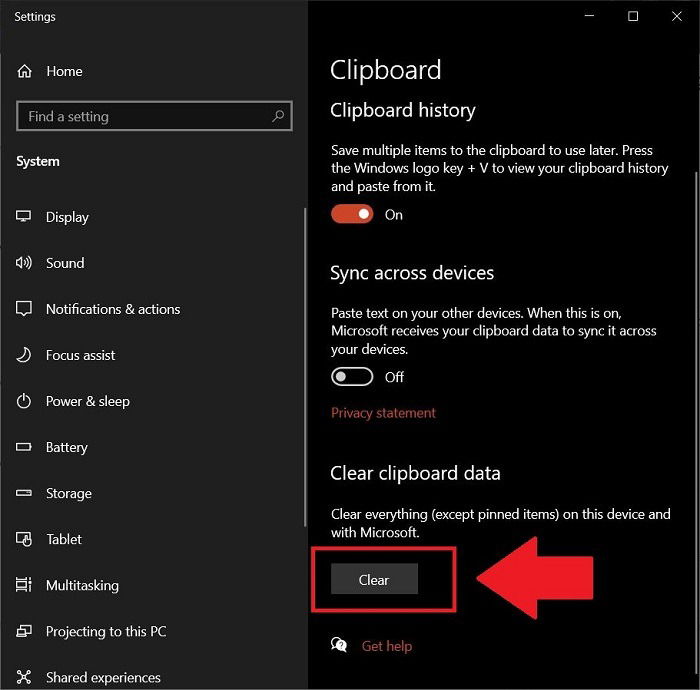Image resolution: width=700 pixels, height=690 pixels.
Task: Click the Tablet icon in sidebar
Action: [x=24, y=539]
